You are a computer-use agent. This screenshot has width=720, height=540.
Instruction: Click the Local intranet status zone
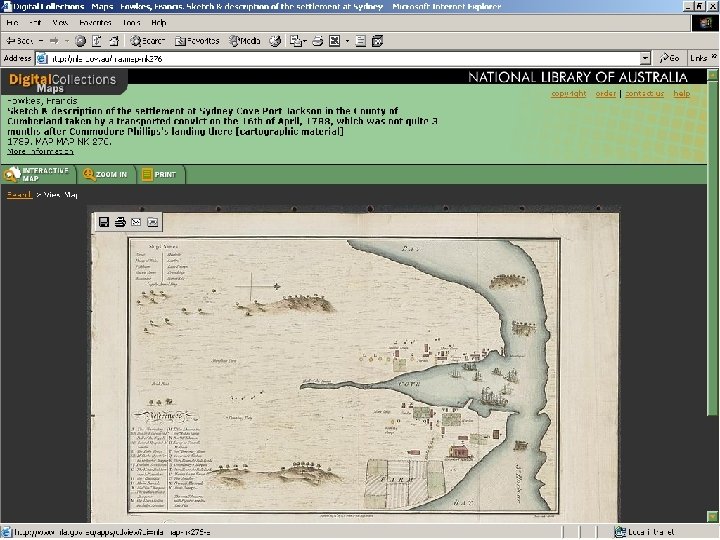point(645,532)
